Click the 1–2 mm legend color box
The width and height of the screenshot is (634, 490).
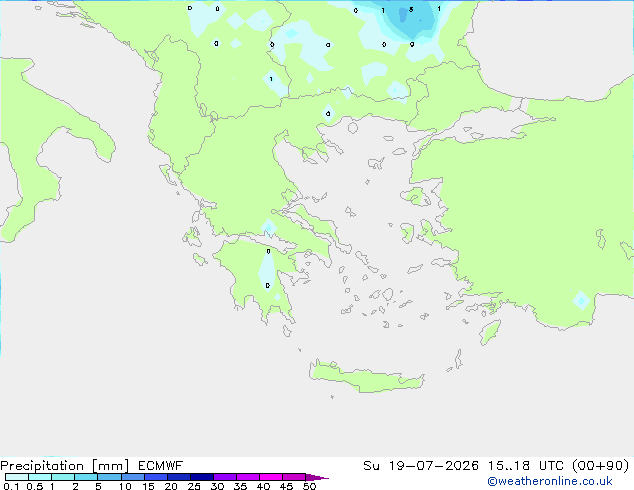click(x=63, y=477)
